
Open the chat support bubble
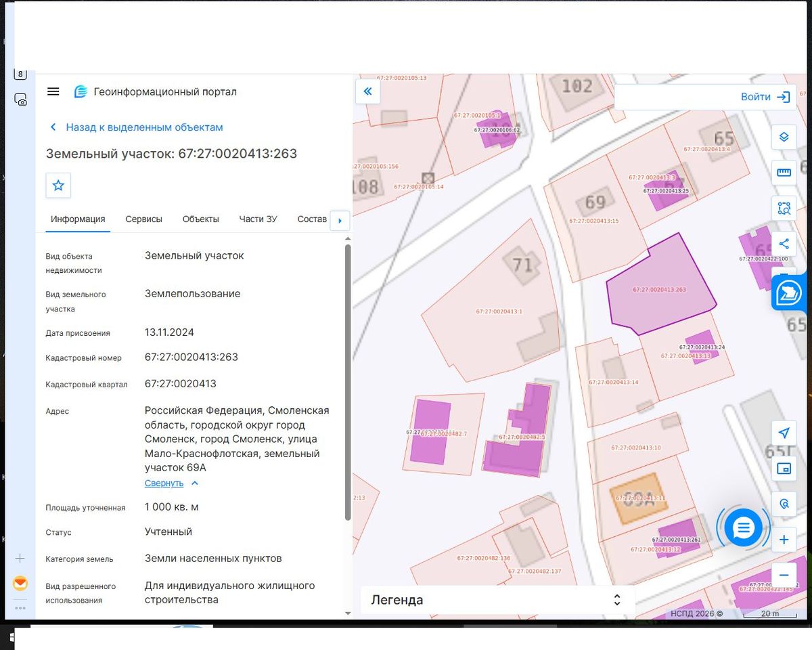click(743, 527)
